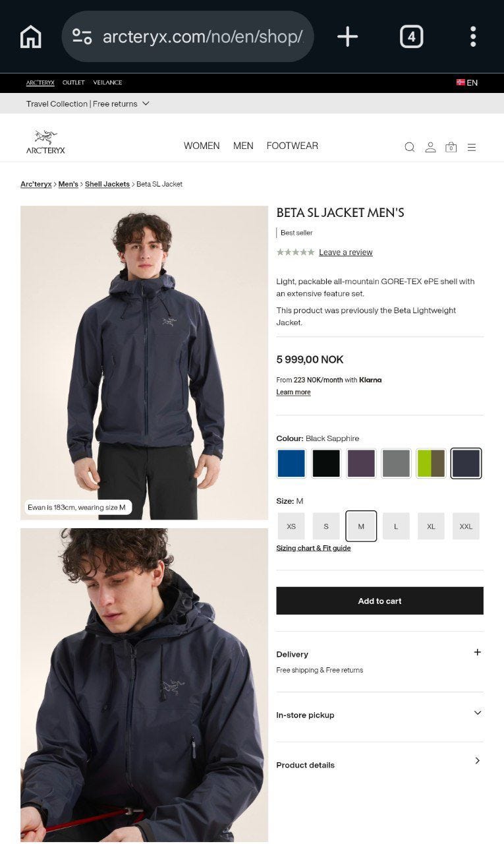Screen dimensions: 504x844
Task: Open the user account icon
Action: click(x=430, y=147)
